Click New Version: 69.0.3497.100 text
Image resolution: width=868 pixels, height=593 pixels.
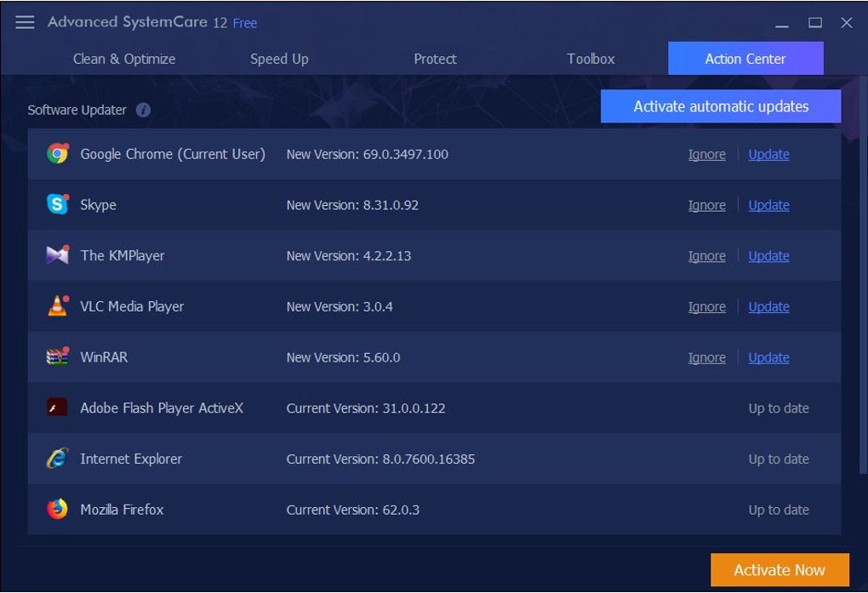click(x=367, y=155)
